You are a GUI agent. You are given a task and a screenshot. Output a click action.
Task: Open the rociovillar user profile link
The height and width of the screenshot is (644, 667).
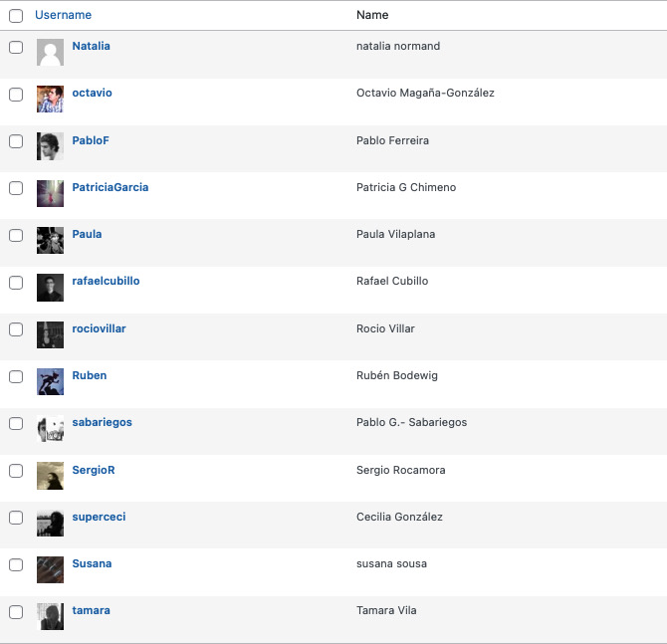(x=99, y=328)
